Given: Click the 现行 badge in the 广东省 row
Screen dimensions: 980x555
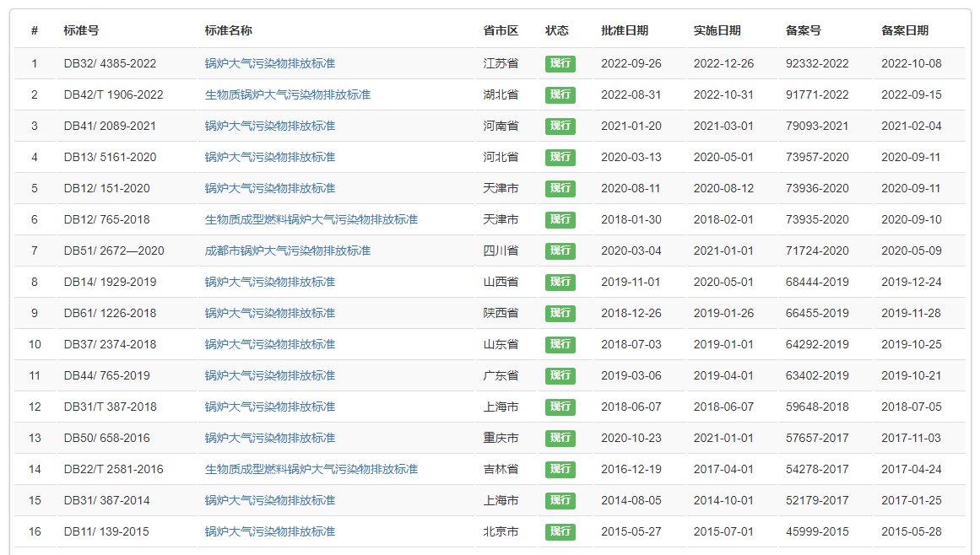Looking at the screenshot, I should (560, 375).
